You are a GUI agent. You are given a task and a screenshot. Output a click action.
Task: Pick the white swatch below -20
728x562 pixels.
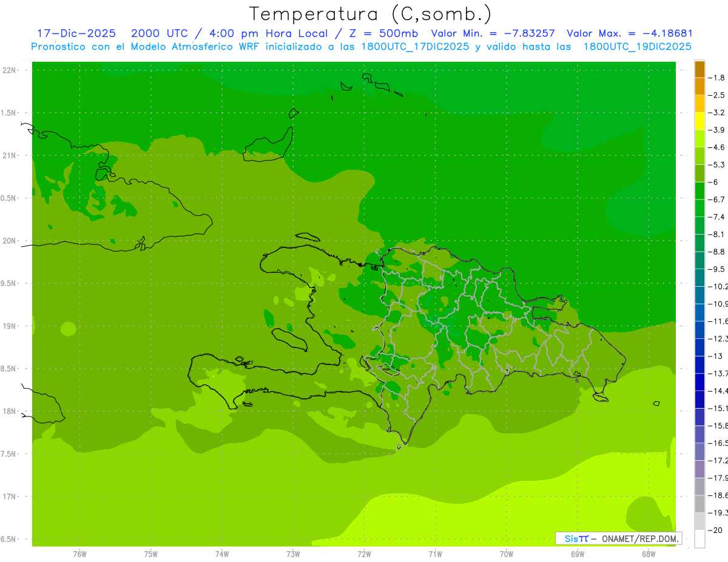tap(699, 539)
